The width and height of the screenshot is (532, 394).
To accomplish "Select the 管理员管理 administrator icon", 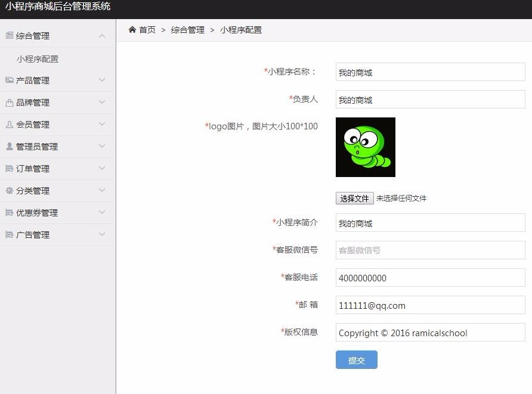I will pos(8,146).
